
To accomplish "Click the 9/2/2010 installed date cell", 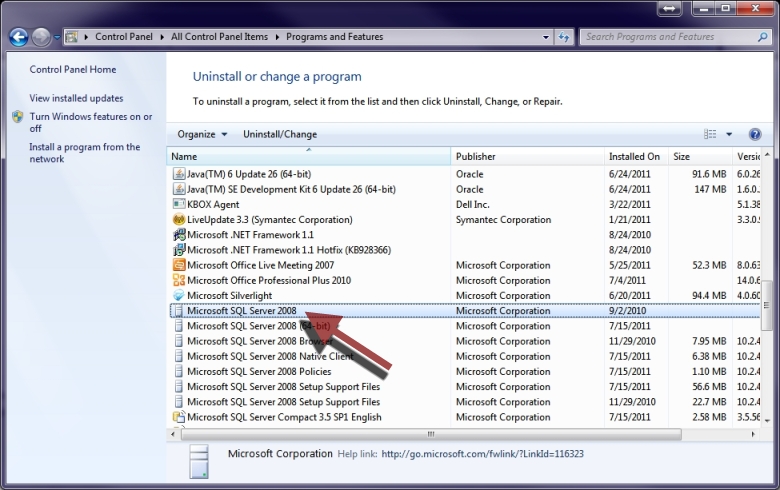I will (627, 311).
